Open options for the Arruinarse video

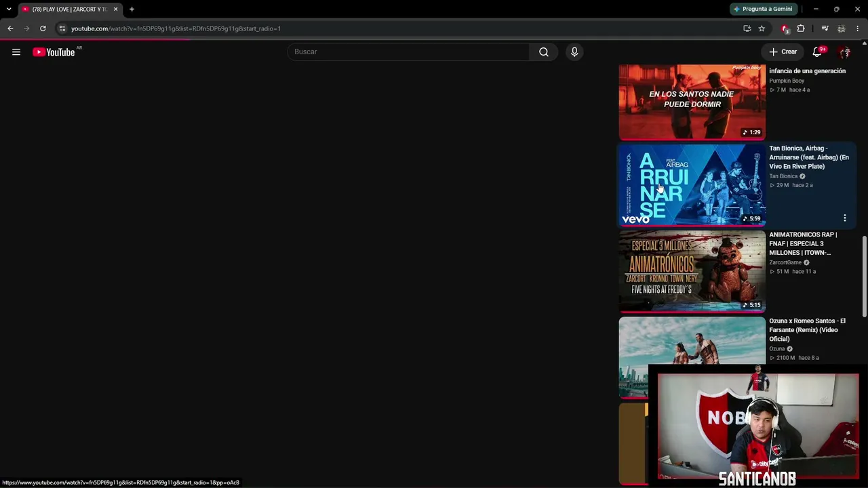click(x=845, y=218)
